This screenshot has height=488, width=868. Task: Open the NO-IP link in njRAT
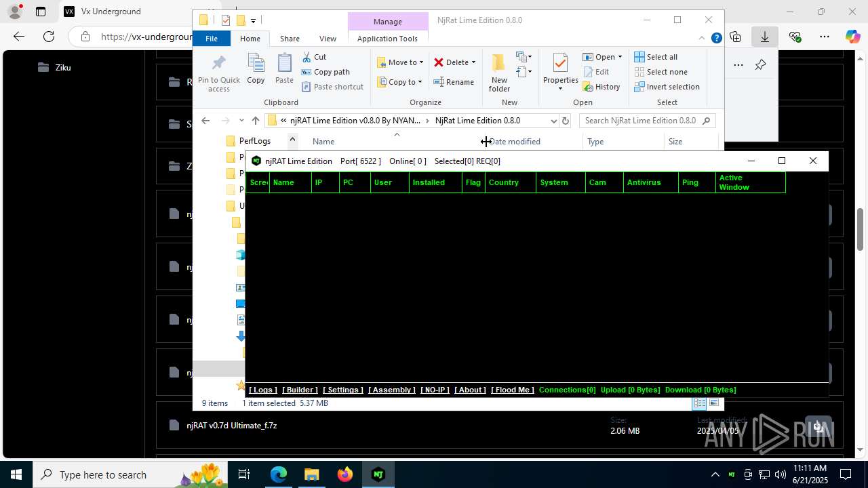click(435, 390)
